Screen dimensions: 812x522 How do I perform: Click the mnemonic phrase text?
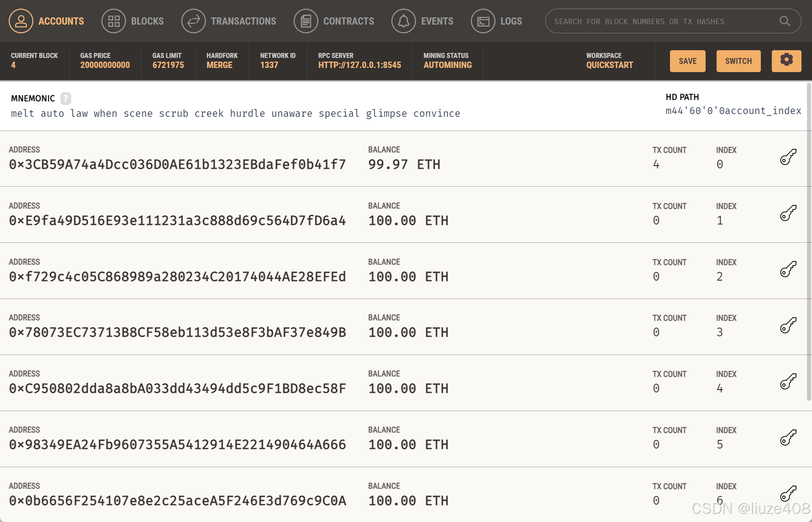click(x=236, y=114)
